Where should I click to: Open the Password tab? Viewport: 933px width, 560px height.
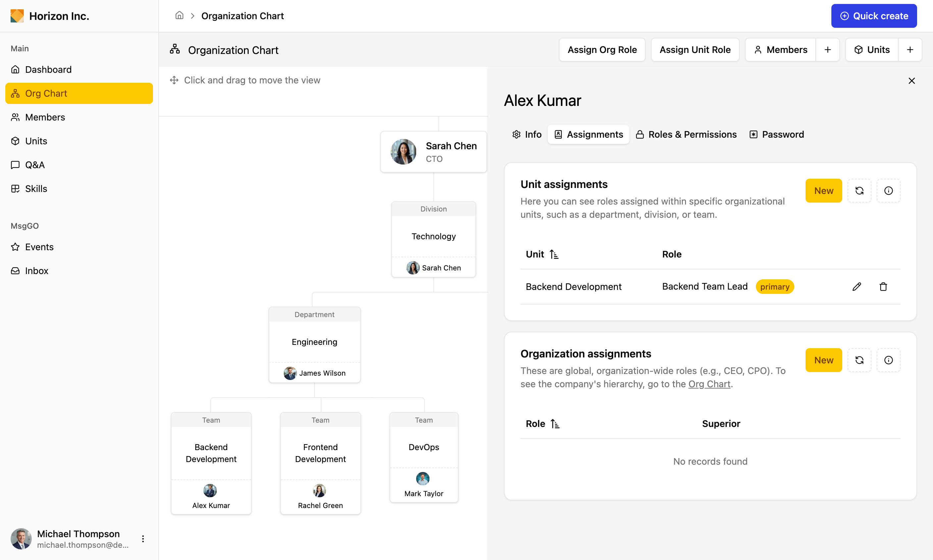(776, 134)
